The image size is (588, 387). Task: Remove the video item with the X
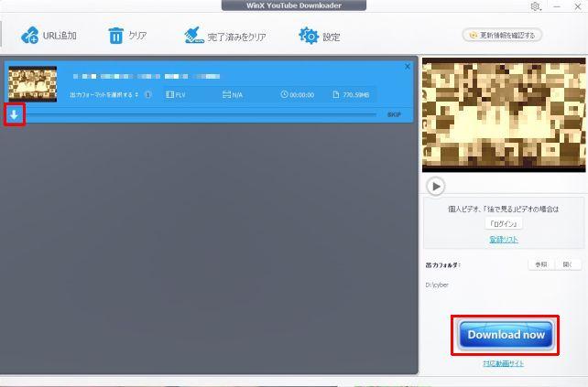[408, 67]
